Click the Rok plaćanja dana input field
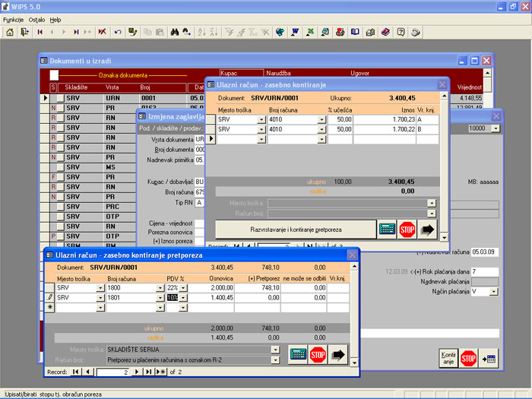Image resolution: width=532 pixels, height=399 pixels. [x=485, y=272]
